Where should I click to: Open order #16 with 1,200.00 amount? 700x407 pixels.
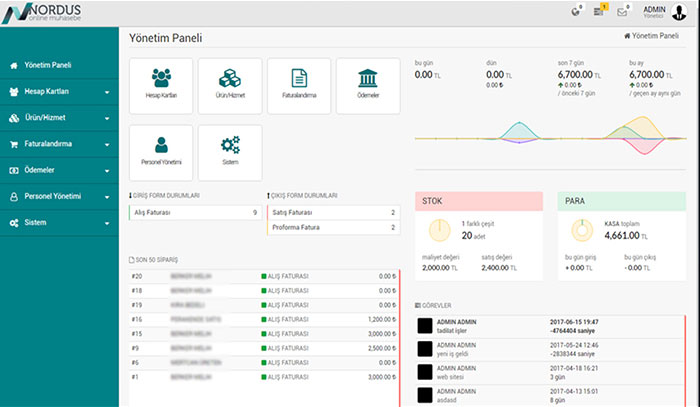[264, 319]
